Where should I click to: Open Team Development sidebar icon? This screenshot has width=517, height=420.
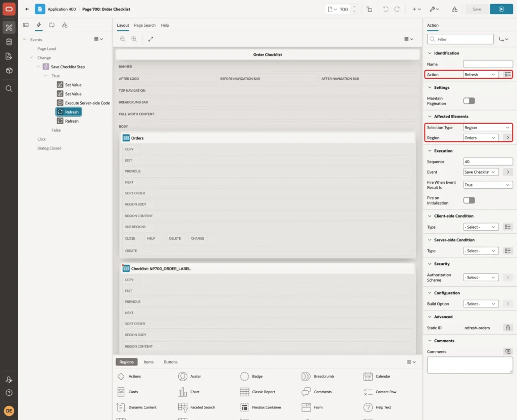point(9,56)
